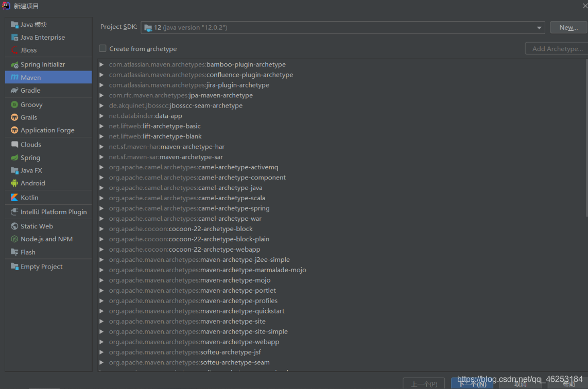Click the Java Enterprise icon
This screenshot has height=389, width=588.
14,38
